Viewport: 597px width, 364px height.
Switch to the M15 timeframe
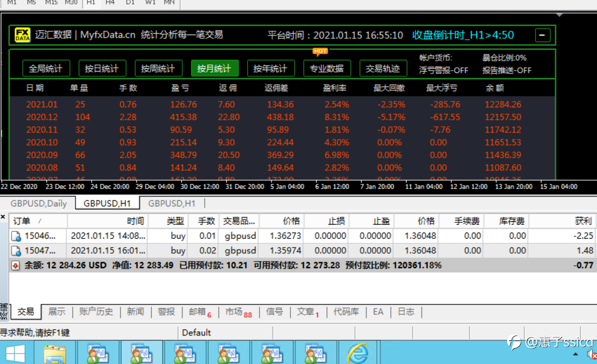[52, 3]
